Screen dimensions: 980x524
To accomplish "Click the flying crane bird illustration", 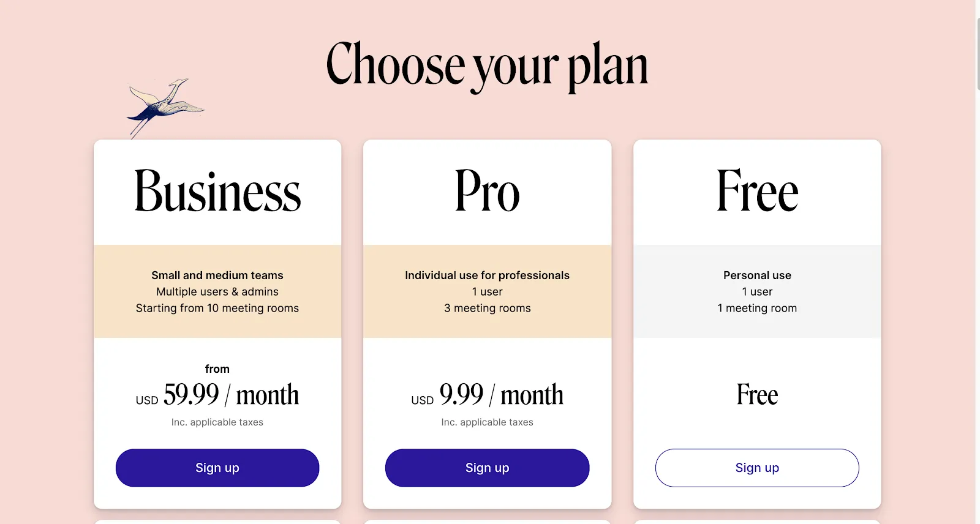I will [165, 108].
